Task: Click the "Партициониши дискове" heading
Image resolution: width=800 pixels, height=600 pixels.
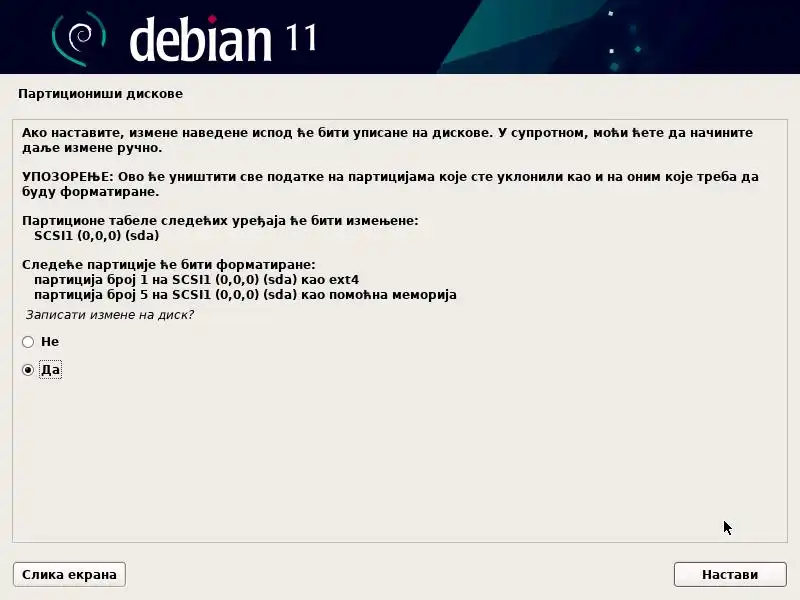Action: [101, 94]
